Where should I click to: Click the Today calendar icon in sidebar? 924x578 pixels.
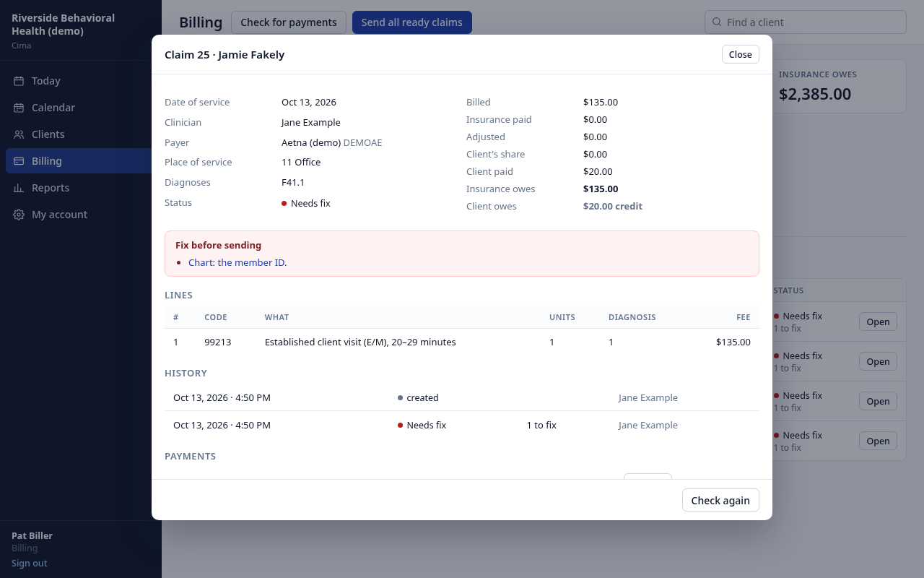(19, 81)
